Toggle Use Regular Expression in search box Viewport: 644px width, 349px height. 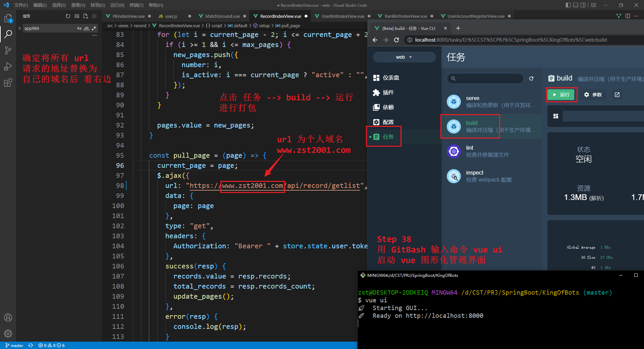(94, 28)
